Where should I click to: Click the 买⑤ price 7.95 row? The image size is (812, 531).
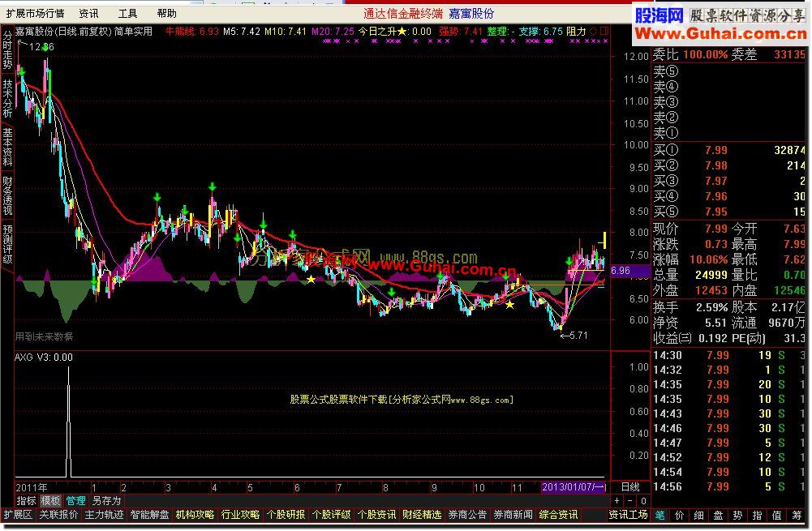(x=728, y=212)
